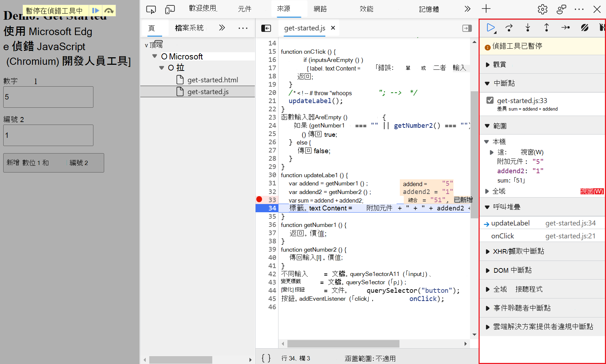Image resolution: width=606 pixels, height=364 pixels.
Task: Resume from page paused overlay play button
Action: (95, 11)
